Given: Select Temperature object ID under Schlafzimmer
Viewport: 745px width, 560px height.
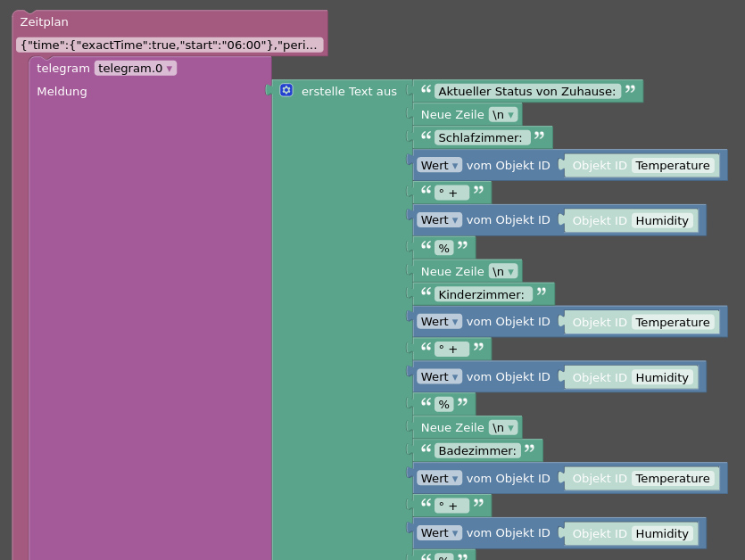Looking at the screenshot, I should [673, 165].
